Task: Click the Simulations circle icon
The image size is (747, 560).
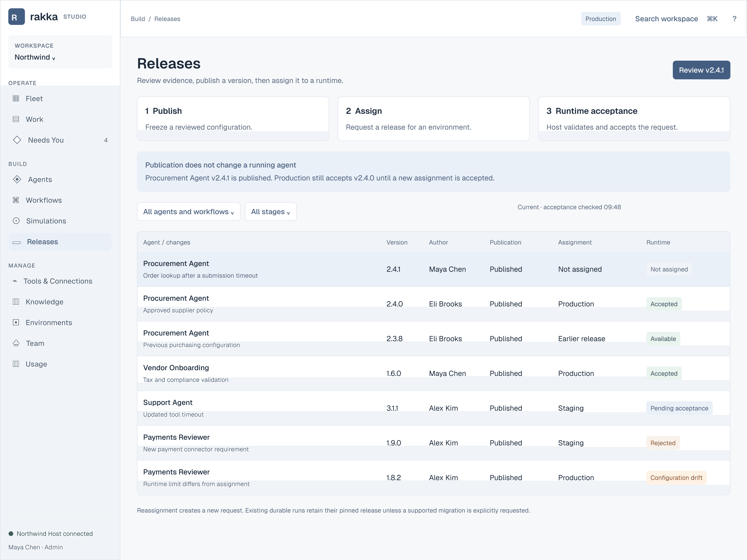Action: (x=16, y=221)
